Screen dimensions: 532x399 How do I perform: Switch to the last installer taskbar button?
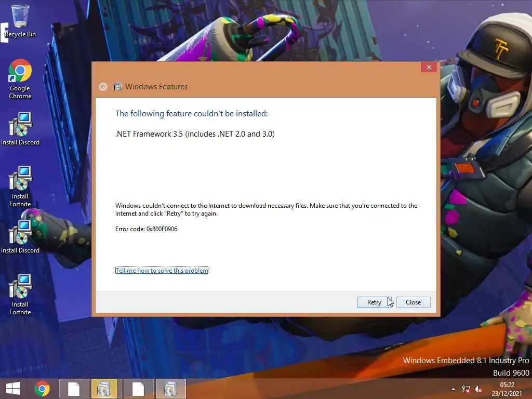tap(170, 389)
